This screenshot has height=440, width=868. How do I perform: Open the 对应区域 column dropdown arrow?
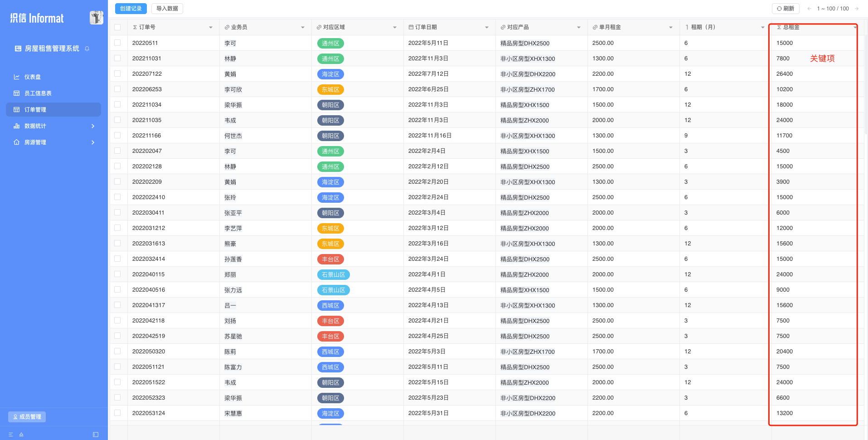click(x=395, y=28)
